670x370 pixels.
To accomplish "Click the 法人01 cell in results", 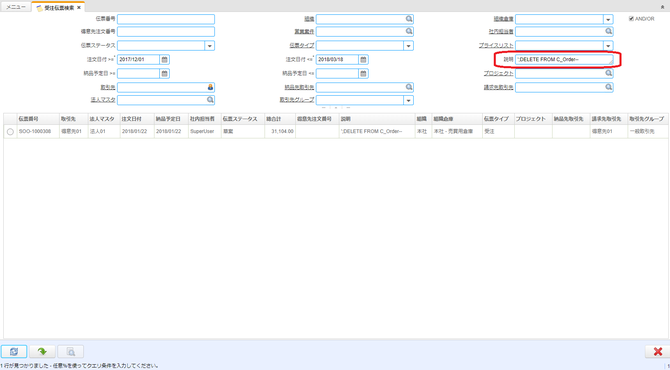I will click(103, 132).
